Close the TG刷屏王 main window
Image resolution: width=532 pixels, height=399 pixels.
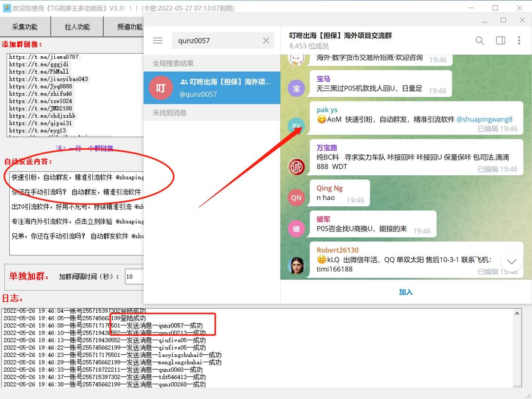(x=519, y=8)
